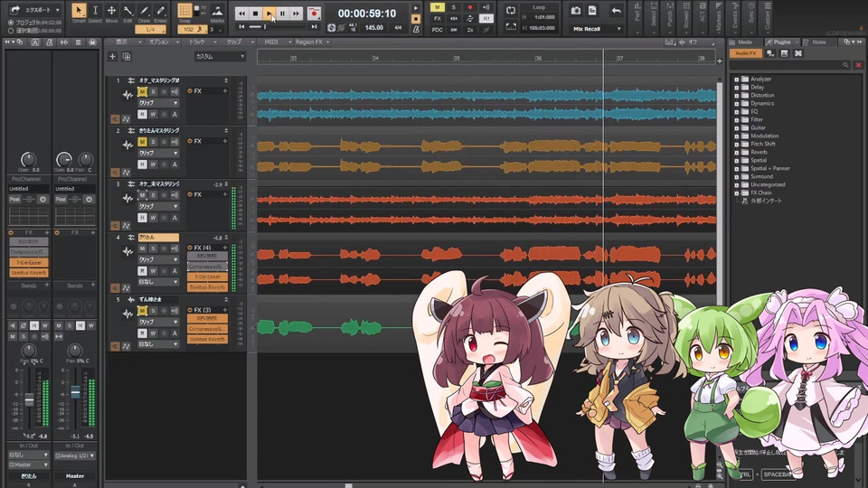This screenshot has width=868, height=488.
Task: Toggle the metronome icon
Action: (x=416, y=29)
